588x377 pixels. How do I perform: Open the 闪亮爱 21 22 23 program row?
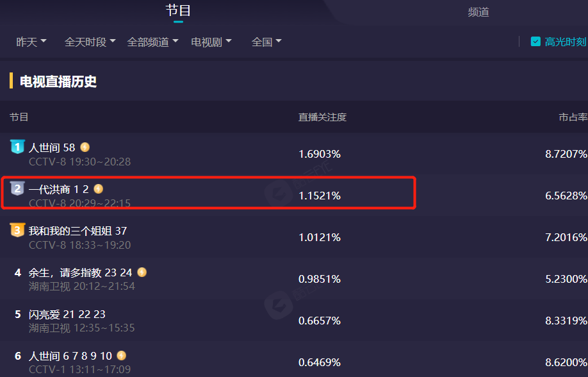(294, 321)
